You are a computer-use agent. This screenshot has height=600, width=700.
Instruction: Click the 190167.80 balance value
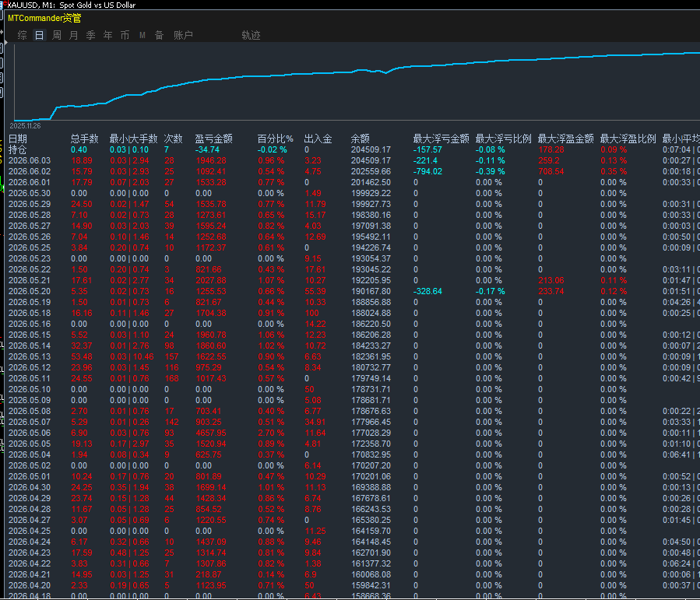pyautogui.click(x=371, y=291)
